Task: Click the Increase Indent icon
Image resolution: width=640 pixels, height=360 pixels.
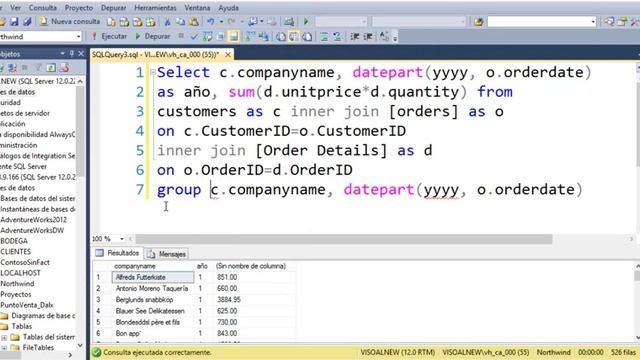Action: (368, 37)
